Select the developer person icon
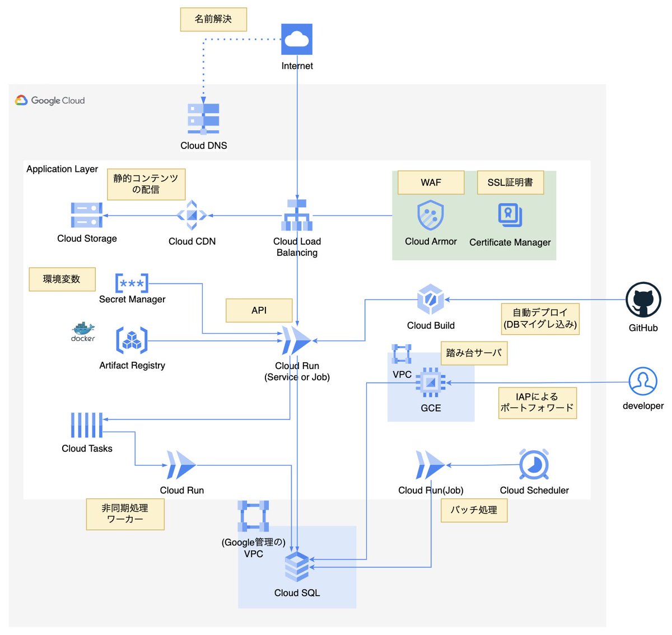The height and width of the screenshot is (635, 672). pos(643,381)
